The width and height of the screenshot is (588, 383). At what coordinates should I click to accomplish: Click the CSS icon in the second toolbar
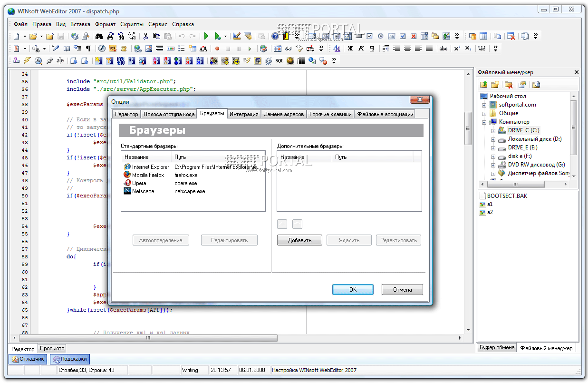pos(113,49)
